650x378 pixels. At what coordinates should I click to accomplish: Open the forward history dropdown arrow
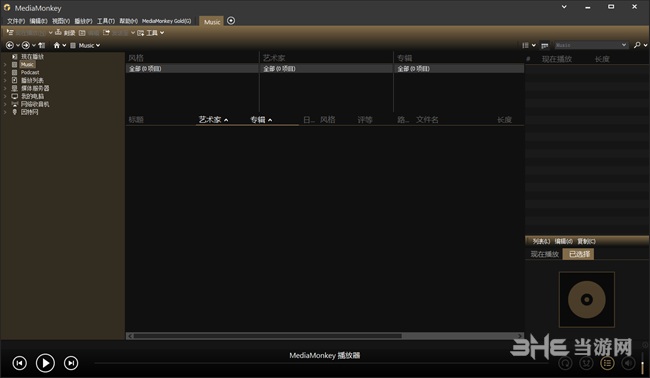(x=34, y=45)
